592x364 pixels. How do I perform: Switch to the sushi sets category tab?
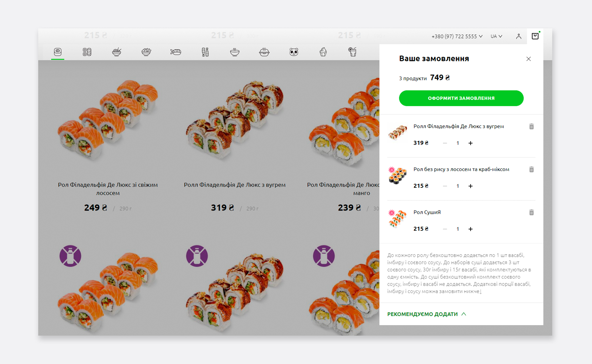[x=87, y=52]
